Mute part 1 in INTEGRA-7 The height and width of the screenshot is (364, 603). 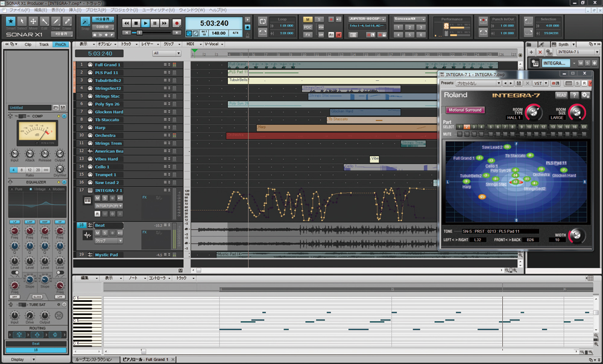tap(459, 134)
